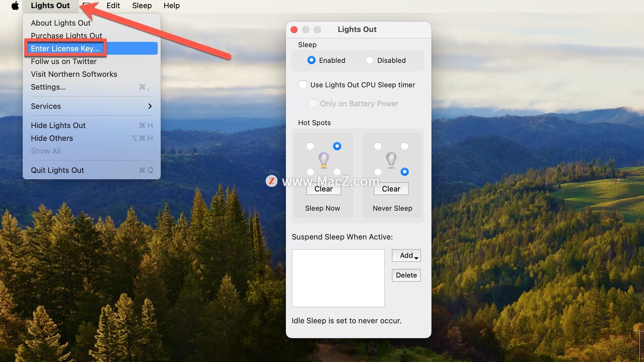Select top-right hot spot for Sleep Now
This screenshot has height=362, width=644.
click(x=337, y=146)
